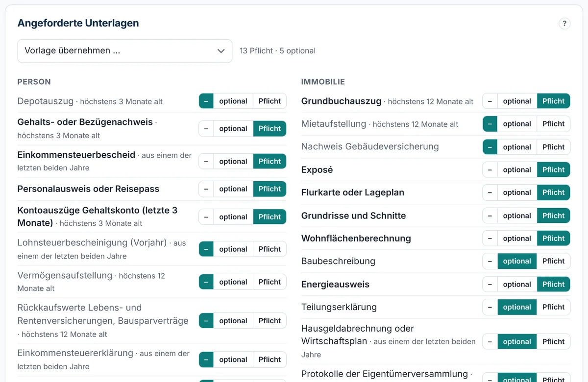
Task: Click minus button for Energieausweis
Action: coord(490,284)
